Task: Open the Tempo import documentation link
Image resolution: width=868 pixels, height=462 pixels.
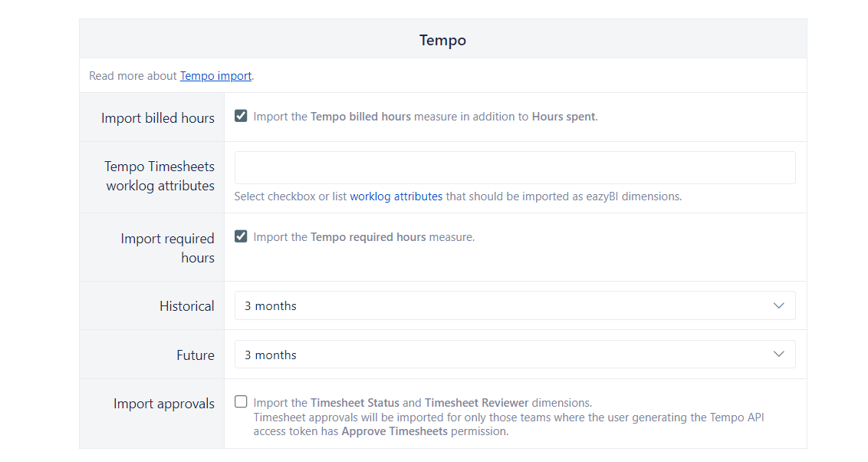Action: [x=215, y=76]
